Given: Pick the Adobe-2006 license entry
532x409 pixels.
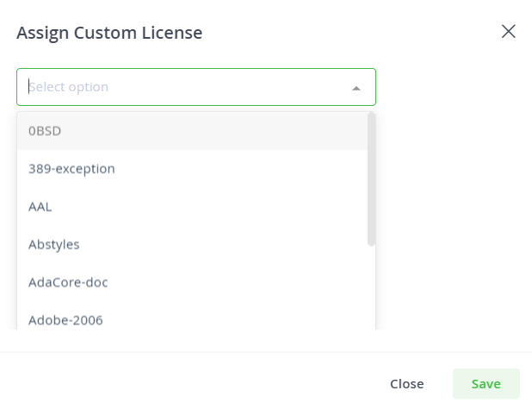Looking at the screenshot, I should pyautogui.click(x=192, y=319).
